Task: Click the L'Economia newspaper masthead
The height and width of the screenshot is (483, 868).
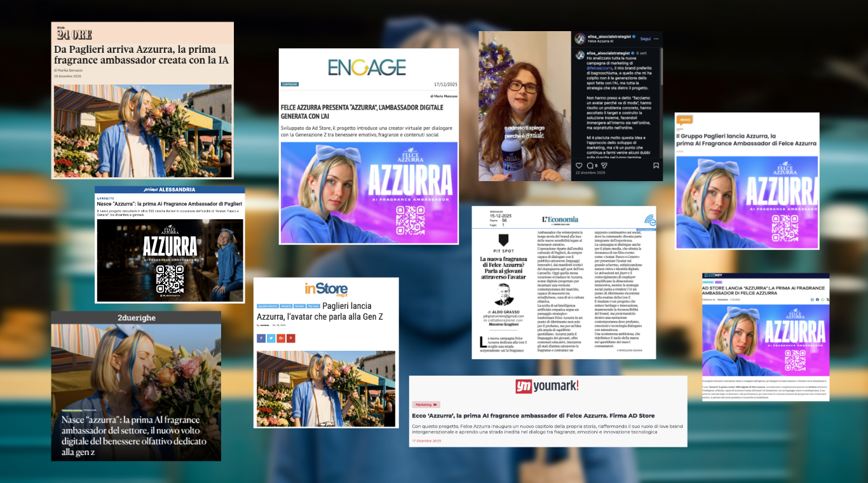Action: click(560, 219)
